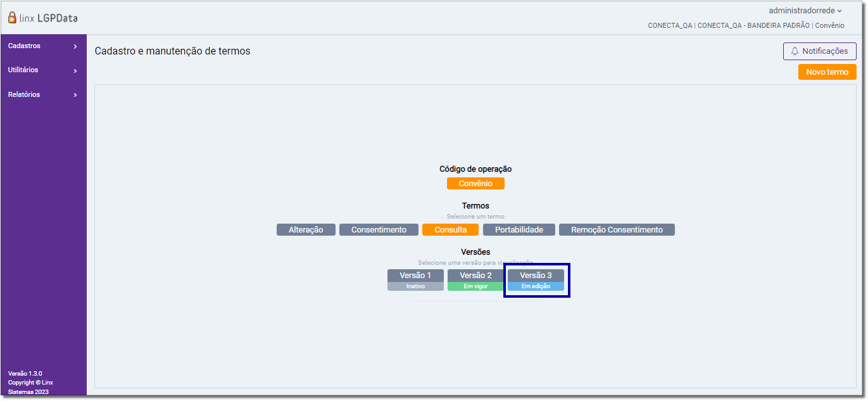The image size is (868, 401).
Task: Select Versão 3 header
Action: tap(536, 276)
